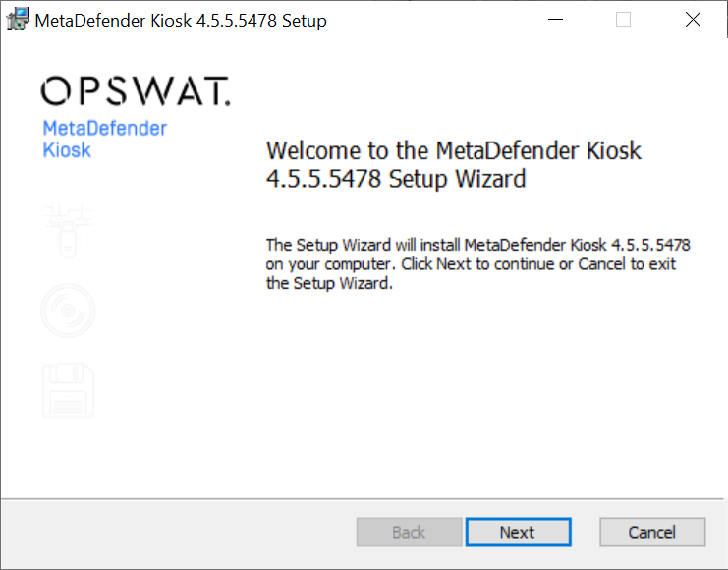Click the '4.5.5.5478 Setup Wizard' heading line
This screenshot has width=728, height=570.
[396, 179]
